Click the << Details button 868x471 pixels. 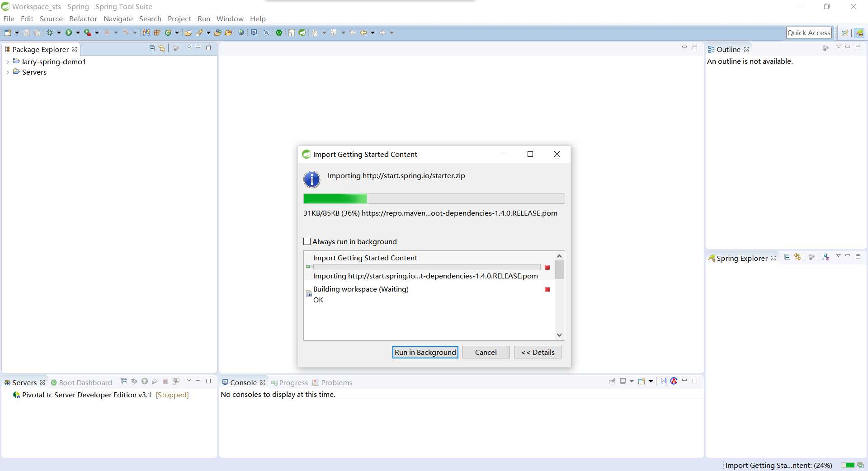coord(538,352)
